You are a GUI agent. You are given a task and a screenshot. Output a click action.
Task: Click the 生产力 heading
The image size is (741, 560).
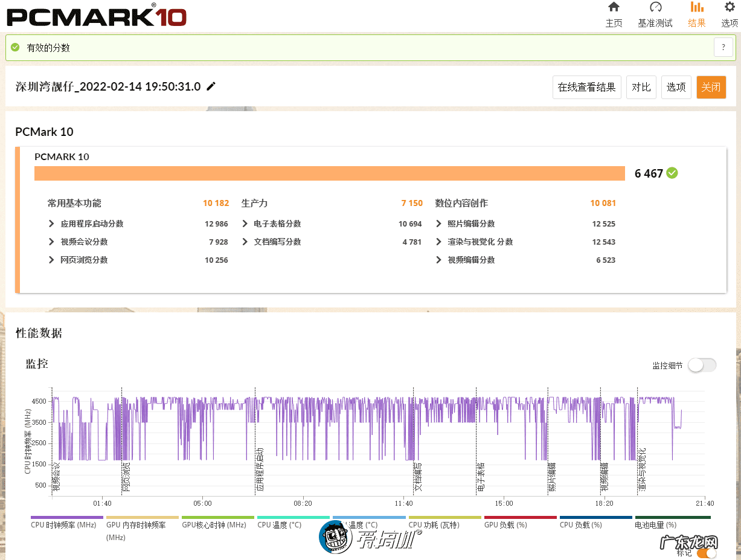254,203
